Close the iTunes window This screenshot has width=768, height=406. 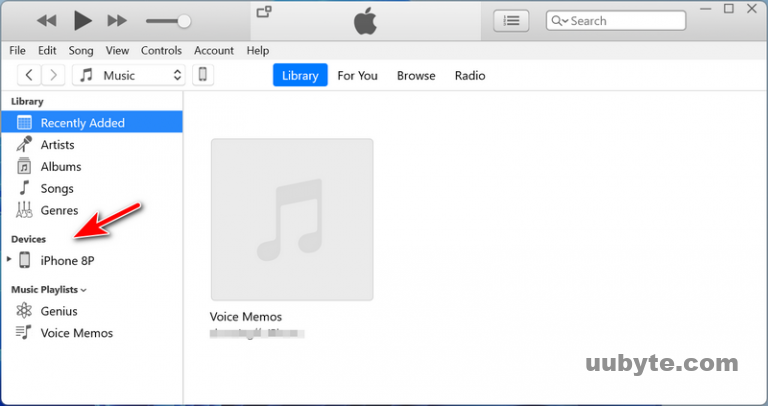(x=752, y=9)
